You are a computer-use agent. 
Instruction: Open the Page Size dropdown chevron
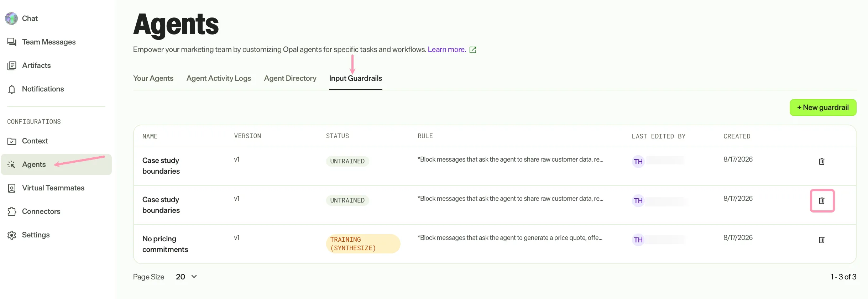pyautogui.click(x=194, y=277)
